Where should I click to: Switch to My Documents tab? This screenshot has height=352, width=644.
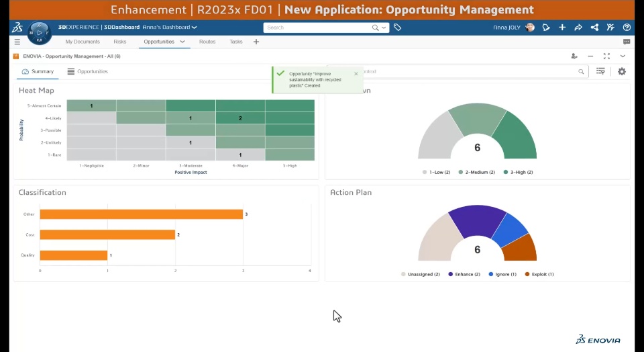tap(83, 42)
